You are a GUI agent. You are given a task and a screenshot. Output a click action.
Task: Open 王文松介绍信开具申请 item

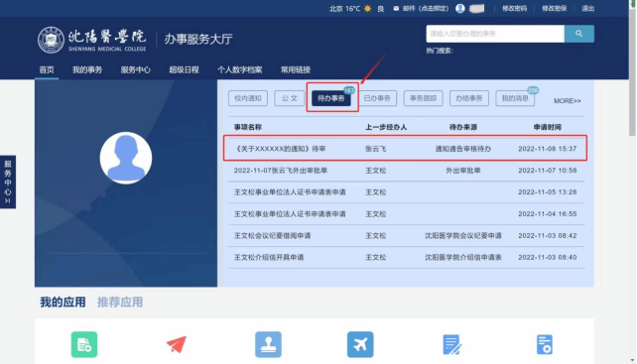[269, 258]
